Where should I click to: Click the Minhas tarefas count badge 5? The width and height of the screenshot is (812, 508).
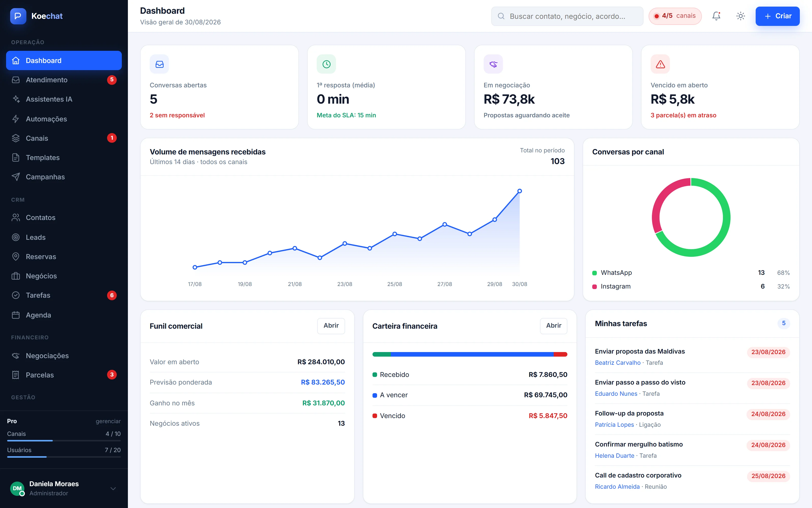tap(784, 323)
